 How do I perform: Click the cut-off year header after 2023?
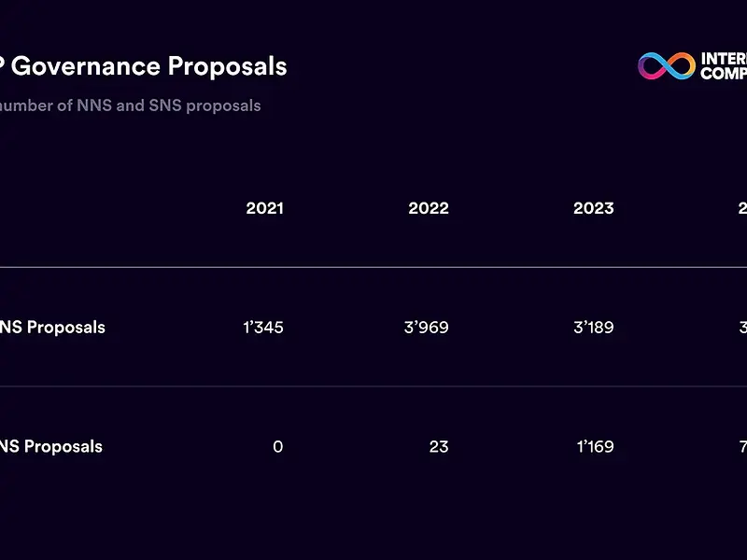pos(742,208)
